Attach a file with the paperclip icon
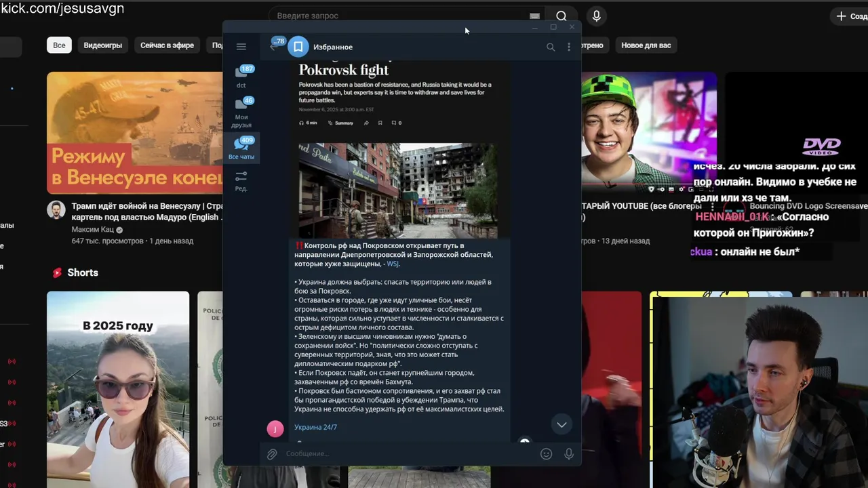This screenshot has height=488, width=868. [272, 454]
